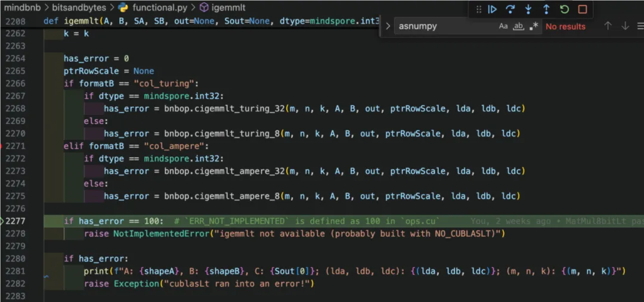644x302 pixels.
Task: Restart the debugging session
Action: pos(564,9)
